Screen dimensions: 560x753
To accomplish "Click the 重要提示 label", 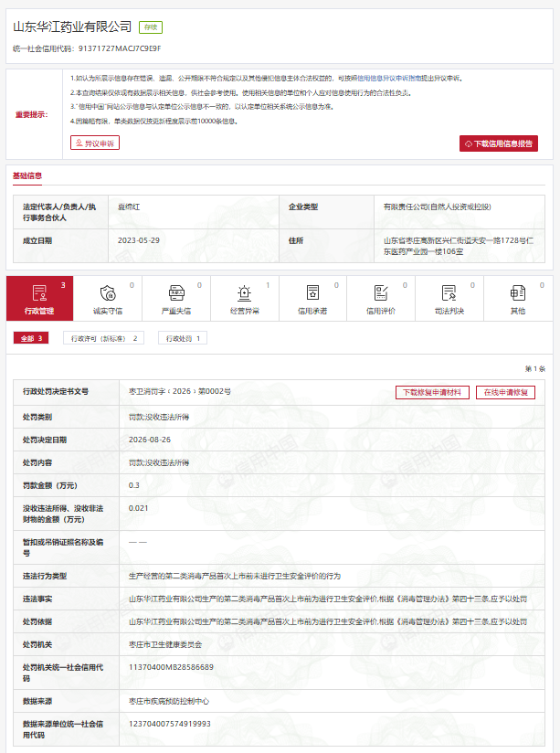I will [32, 114].
